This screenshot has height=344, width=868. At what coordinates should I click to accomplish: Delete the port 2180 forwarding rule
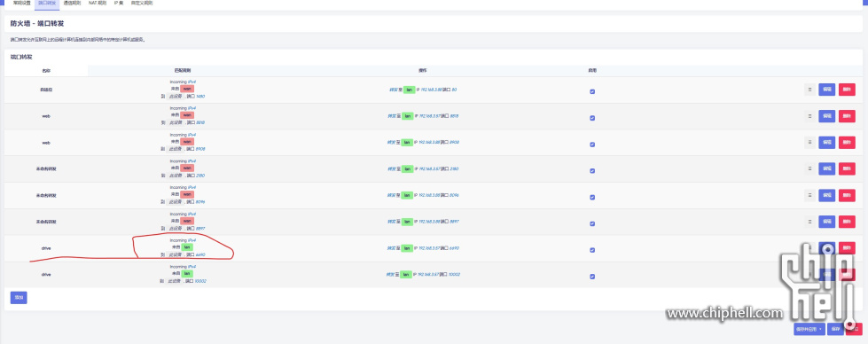(x=847, y=169)
